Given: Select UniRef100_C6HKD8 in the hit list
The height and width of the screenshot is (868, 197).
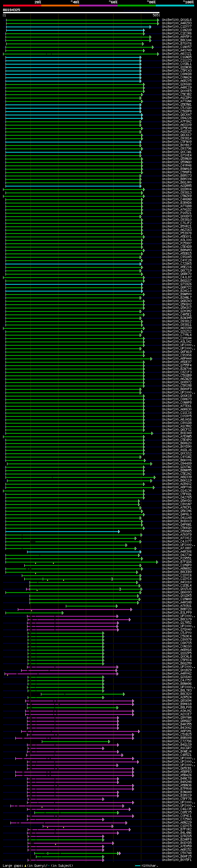Looking at the screenshot, I should [x=177, y=74].
